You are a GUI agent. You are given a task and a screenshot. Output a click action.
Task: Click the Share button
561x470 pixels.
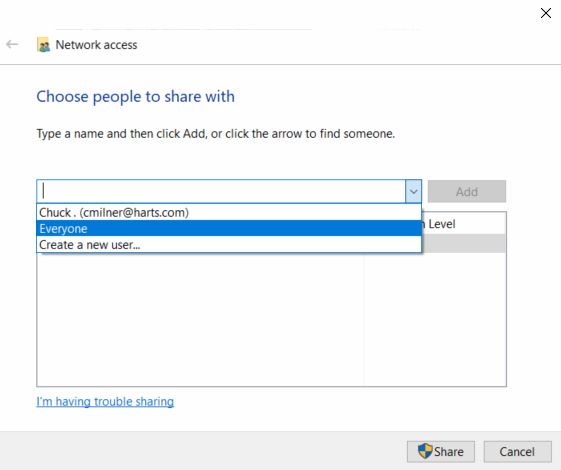click(x=441, y=451)
